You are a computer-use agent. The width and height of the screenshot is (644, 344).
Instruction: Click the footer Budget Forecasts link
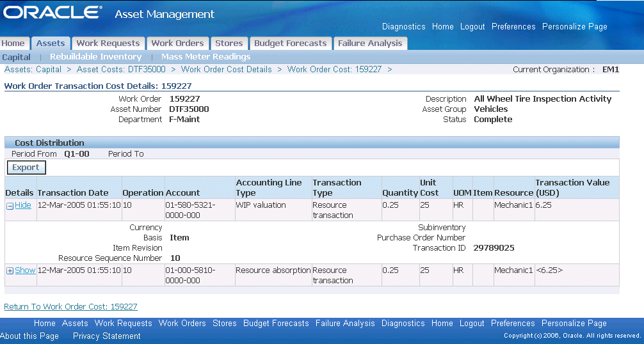tap(276, 323)
